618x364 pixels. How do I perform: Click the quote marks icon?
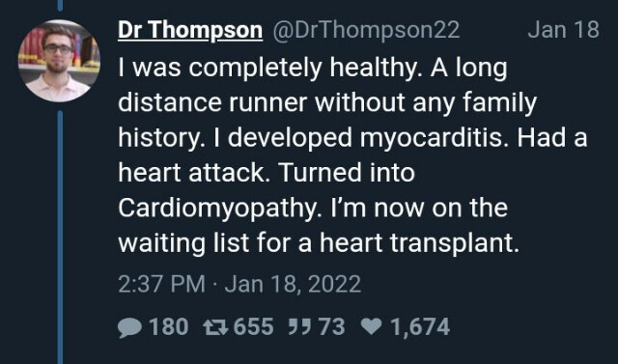coord(298,327)
